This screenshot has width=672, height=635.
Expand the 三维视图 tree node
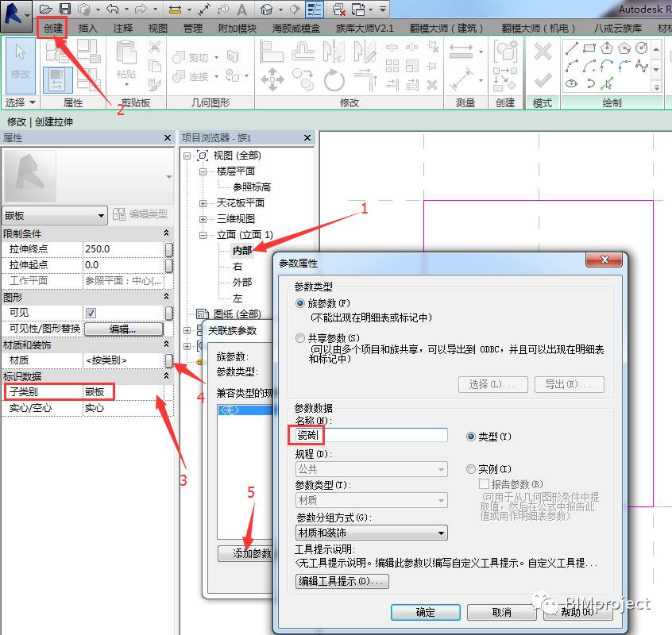coord(203,219)
